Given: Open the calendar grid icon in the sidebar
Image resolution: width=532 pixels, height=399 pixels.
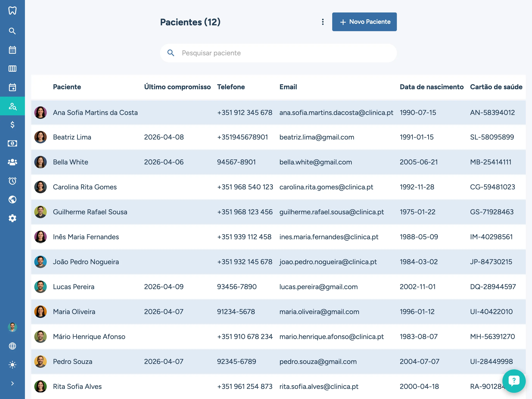Looking at the screenshot, I should 12,50.
